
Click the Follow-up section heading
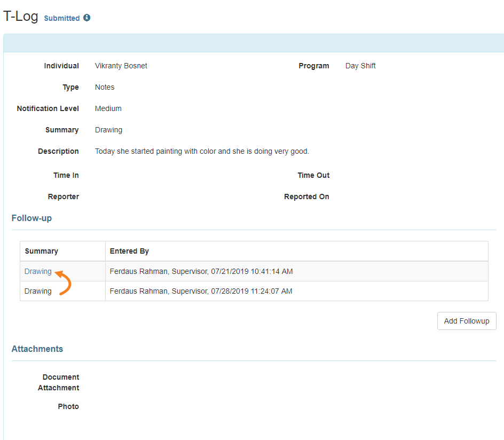click(31, 218)
